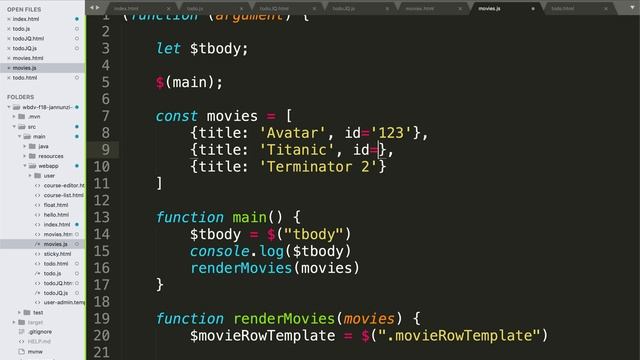
Task: Collapse the user folder arrow
Action: (30, 176)
